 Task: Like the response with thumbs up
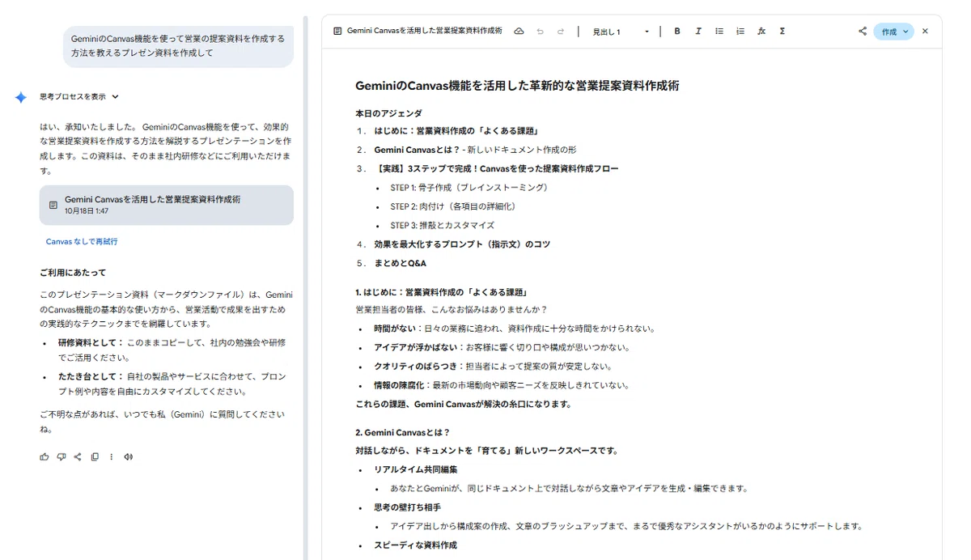pos(45,456)
